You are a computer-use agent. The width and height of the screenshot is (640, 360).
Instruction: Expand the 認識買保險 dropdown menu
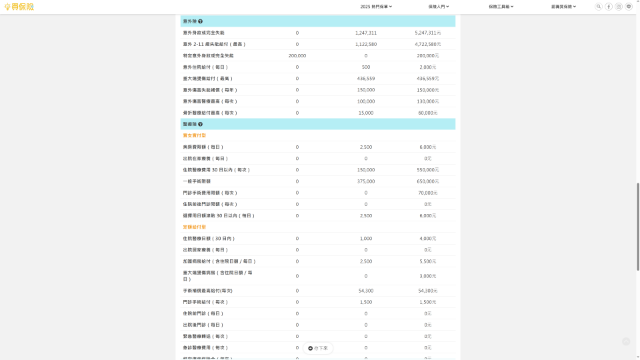coord(563,7)
